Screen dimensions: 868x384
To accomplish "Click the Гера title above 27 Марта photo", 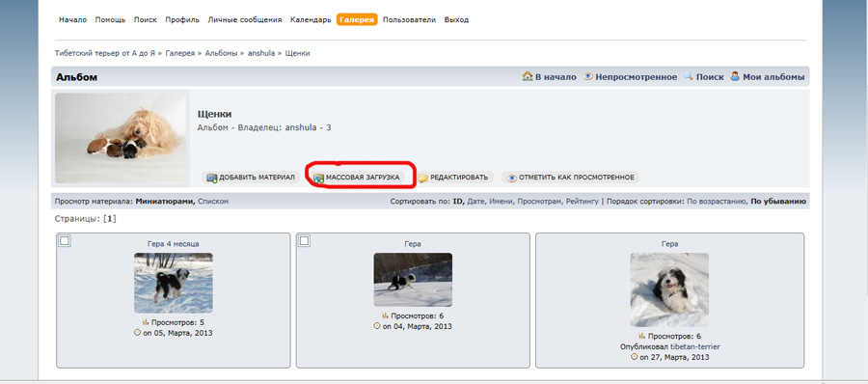I will (x=670, y=244).
